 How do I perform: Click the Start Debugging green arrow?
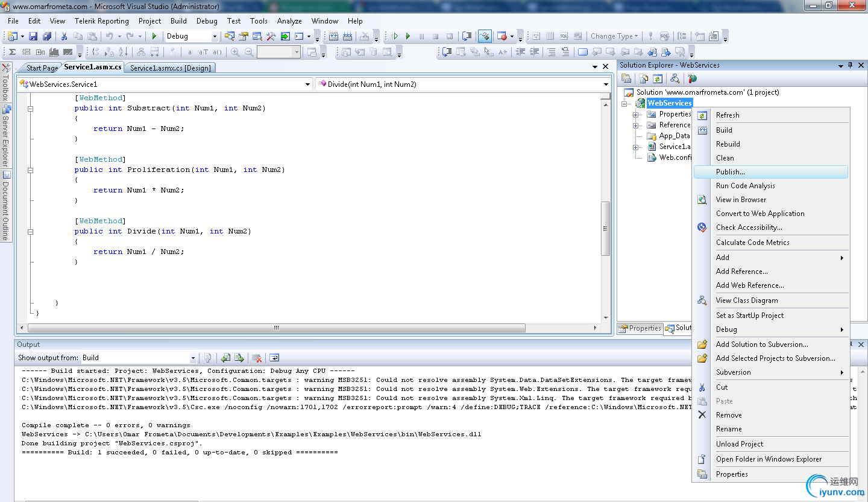tap(154, 36)
